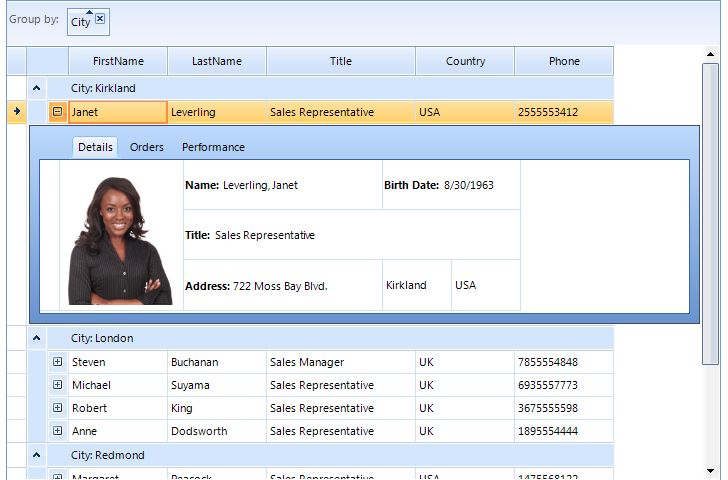
Task: Select the Details tab
Action: tap(95, 147)
